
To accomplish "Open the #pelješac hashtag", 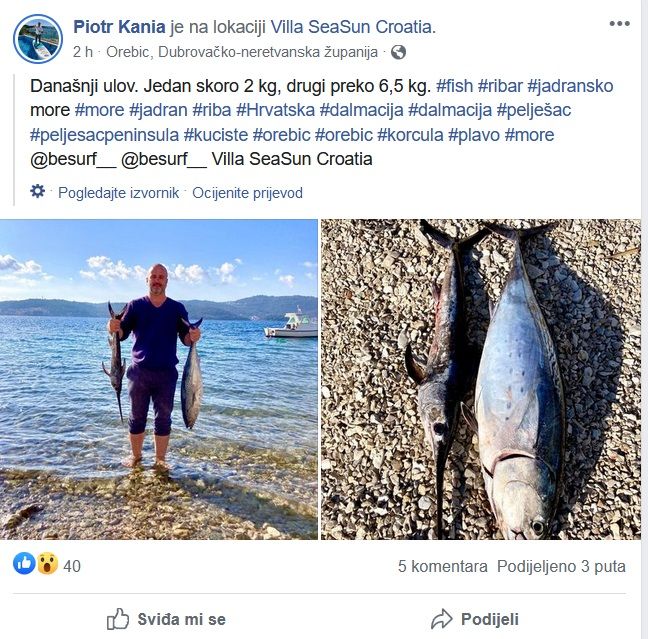I will (x=534, y=110).
